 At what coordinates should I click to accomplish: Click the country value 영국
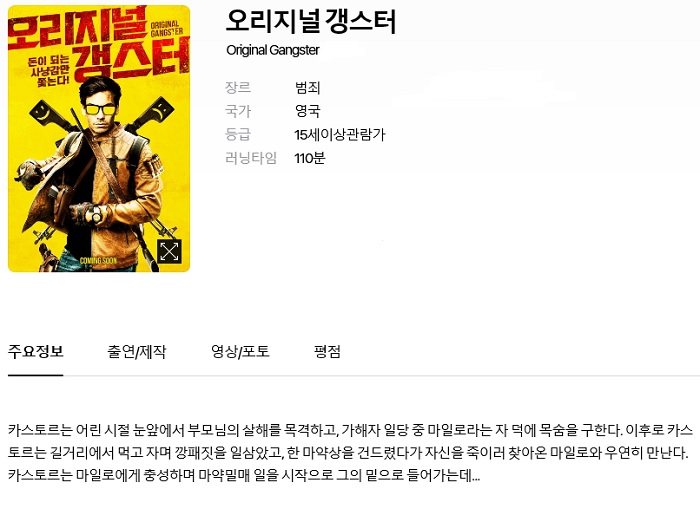click(x=308, y=111)
